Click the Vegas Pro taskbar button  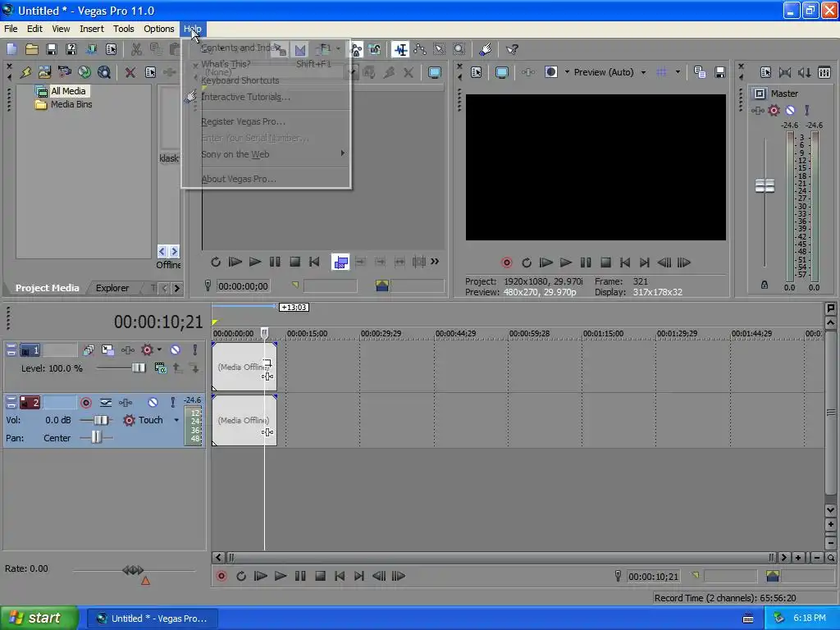(153, 619)
